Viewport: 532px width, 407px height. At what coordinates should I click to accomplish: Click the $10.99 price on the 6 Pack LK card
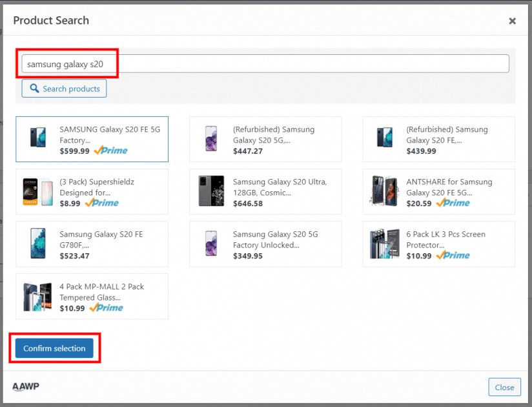tap(419, 256)
